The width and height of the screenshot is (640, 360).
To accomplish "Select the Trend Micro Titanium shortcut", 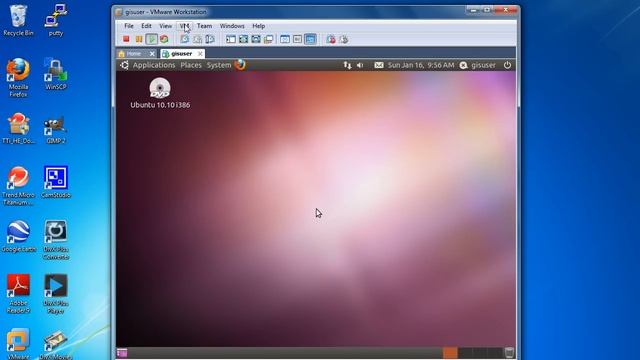I will [x=18, y=186].
